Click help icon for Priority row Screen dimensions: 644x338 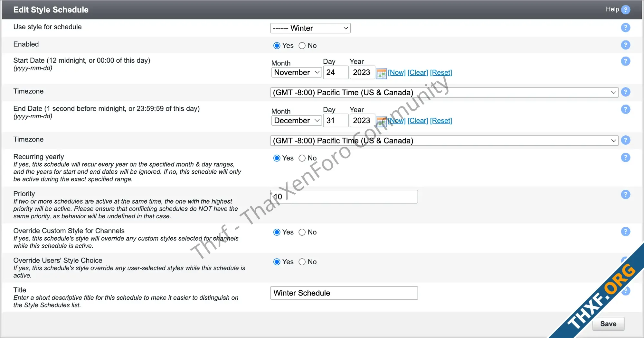click(625, 195)
